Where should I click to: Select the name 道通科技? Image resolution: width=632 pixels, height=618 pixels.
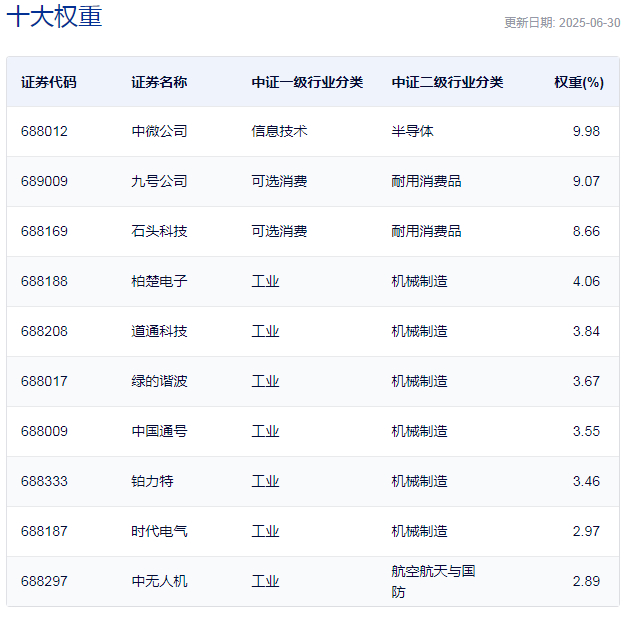click(159, 331)
